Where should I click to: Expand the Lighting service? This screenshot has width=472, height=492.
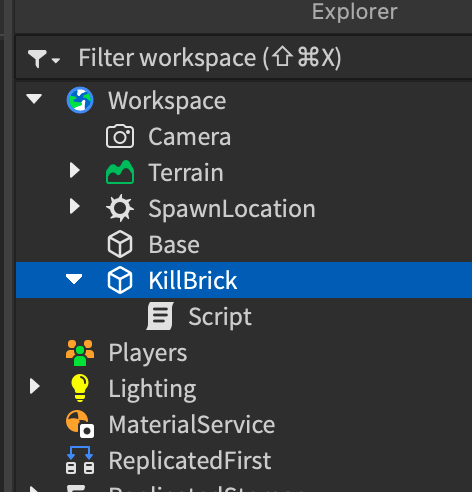point(35,386)
